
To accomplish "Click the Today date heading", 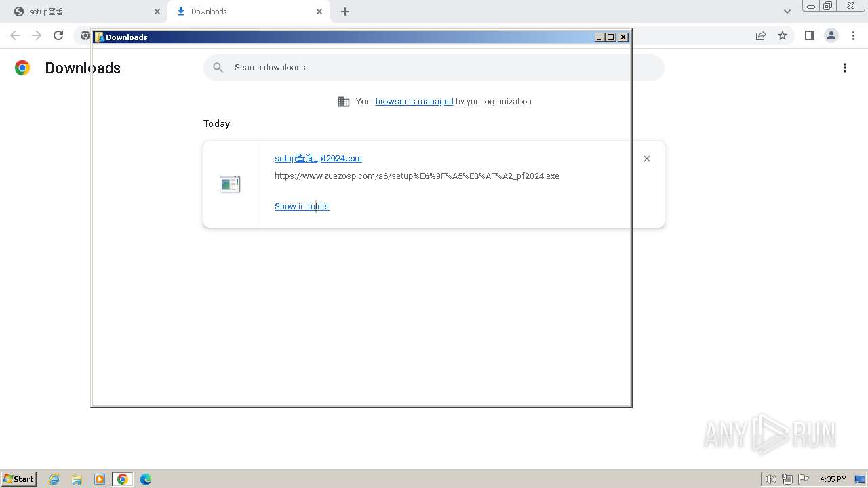I will pos(217,123).
